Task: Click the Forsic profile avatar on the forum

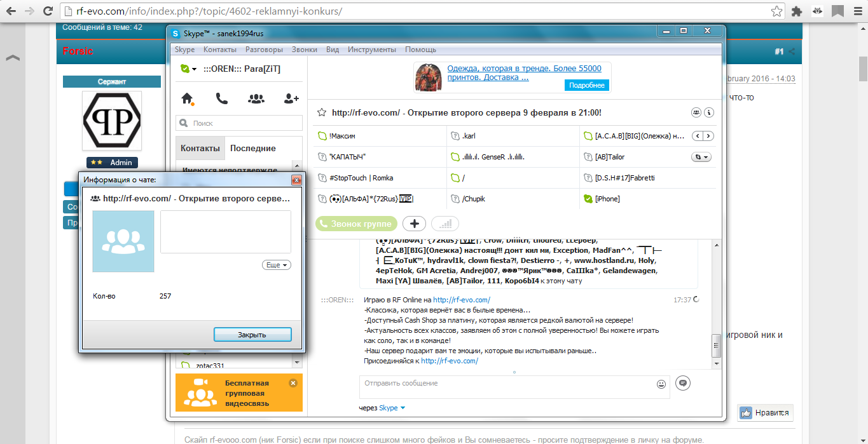Action: (112, 121)
